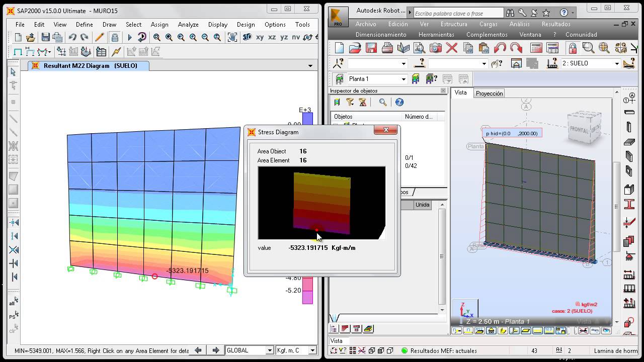Image resolution: width=644 pixels, height=362 pixels.
Task: Click the red delete X in Robot toolbar
Action: click(x=451, y=48)
